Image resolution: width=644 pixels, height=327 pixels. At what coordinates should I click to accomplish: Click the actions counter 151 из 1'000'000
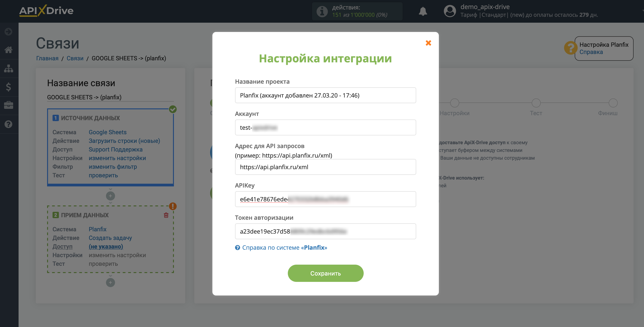tap(360, 15)
